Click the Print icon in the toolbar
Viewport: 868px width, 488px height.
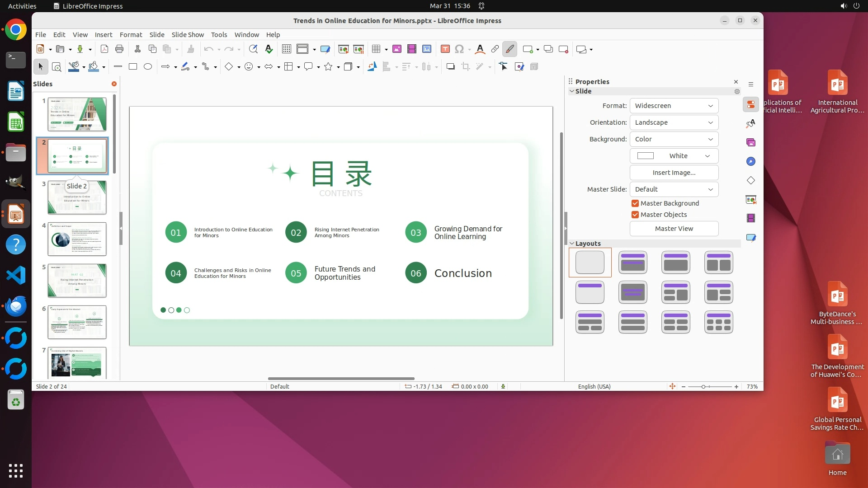(x=119, y=49)
